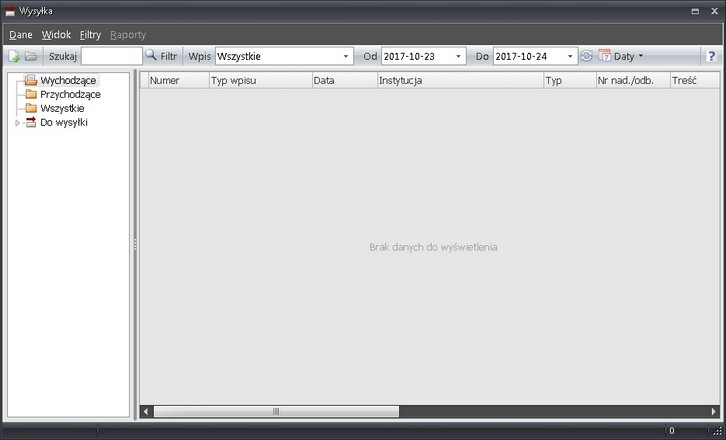Screen dimensions: 726x440
Task: Select the Wszystkie folder in tree
Action: [62, 108]
